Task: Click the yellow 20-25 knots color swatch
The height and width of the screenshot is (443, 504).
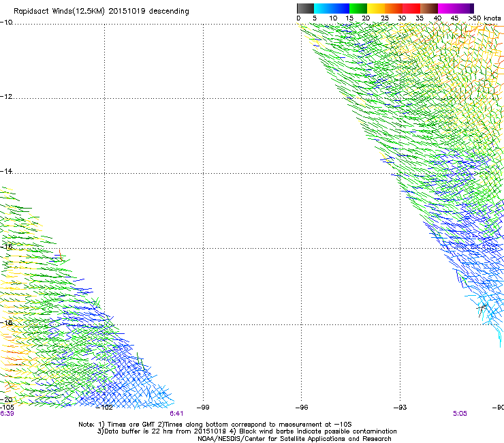Action: [x=376, y=8]
